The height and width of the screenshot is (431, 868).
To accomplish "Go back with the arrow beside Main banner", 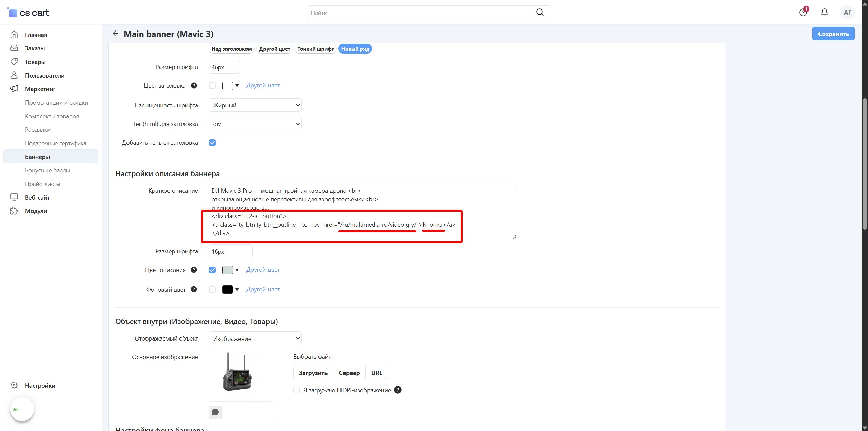I will pyautogui.click(x=115, y=34).
